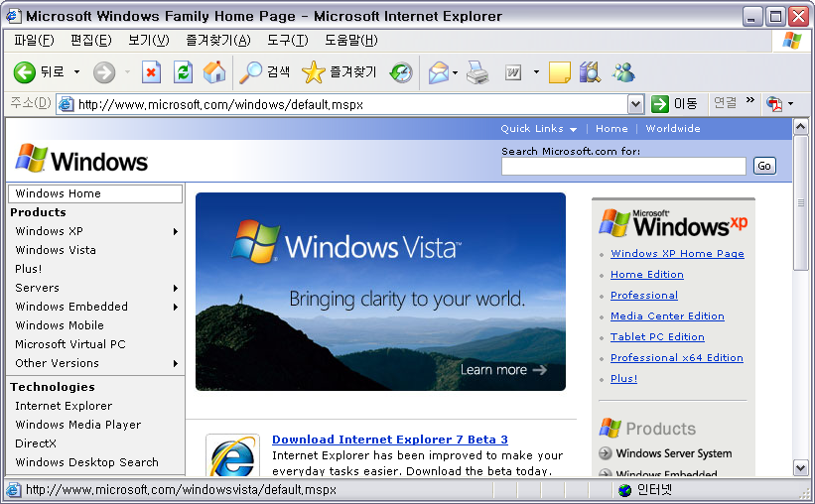Click the Internet Explorer 7 logo image
The width and height of the screenshot is (815, 504).
233,455
